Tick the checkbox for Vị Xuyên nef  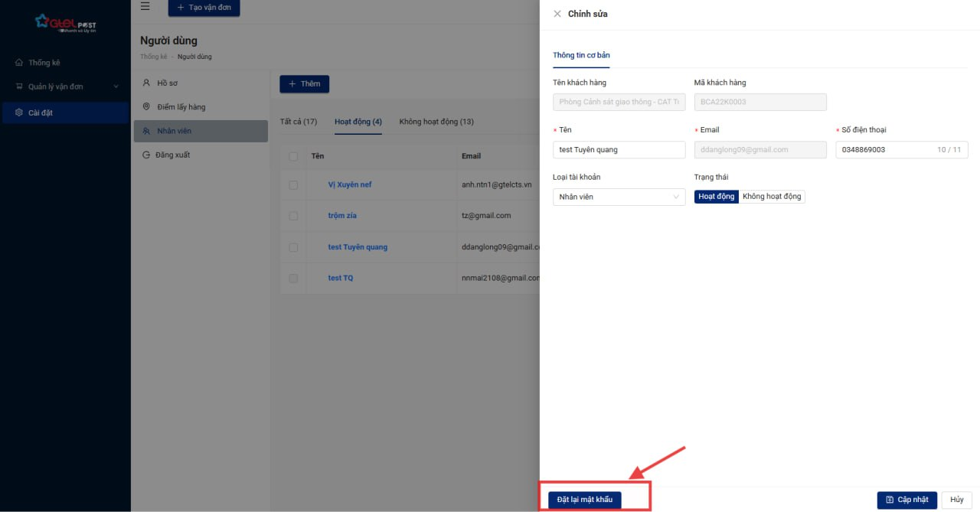pos(293,185)
